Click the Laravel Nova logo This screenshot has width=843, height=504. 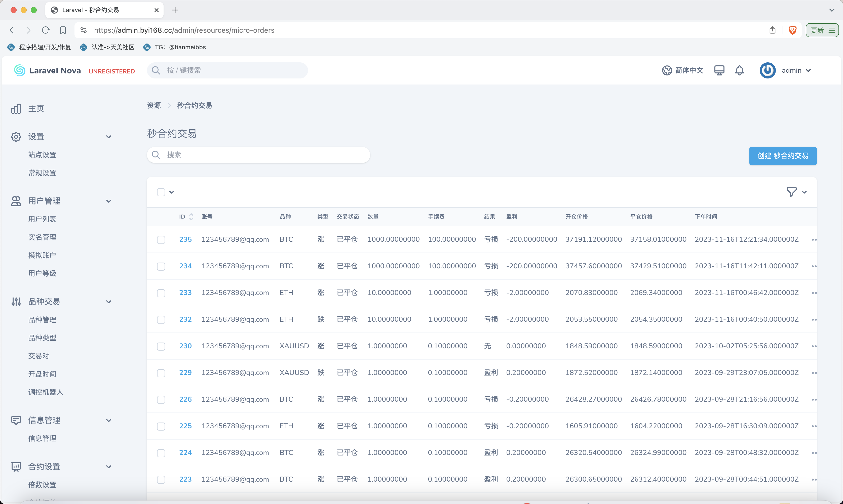click(47, 70)
